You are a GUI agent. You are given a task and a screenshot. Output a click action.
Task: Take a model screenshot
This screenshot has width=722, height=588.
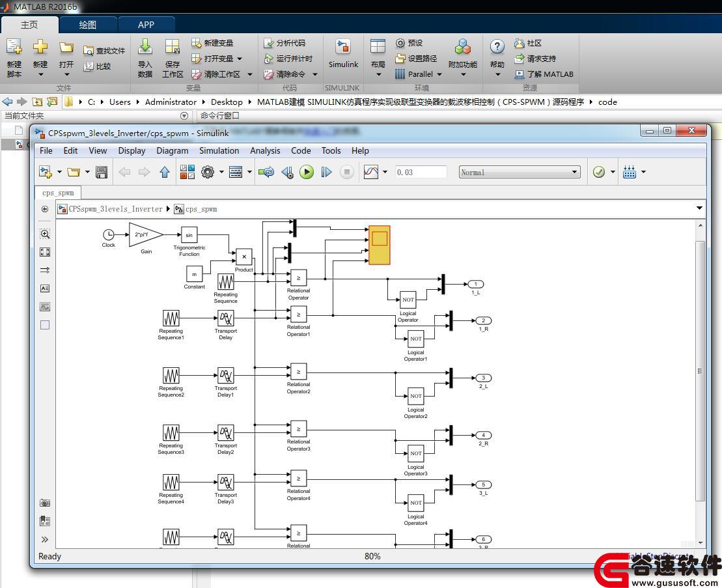[x=45, y=503]
